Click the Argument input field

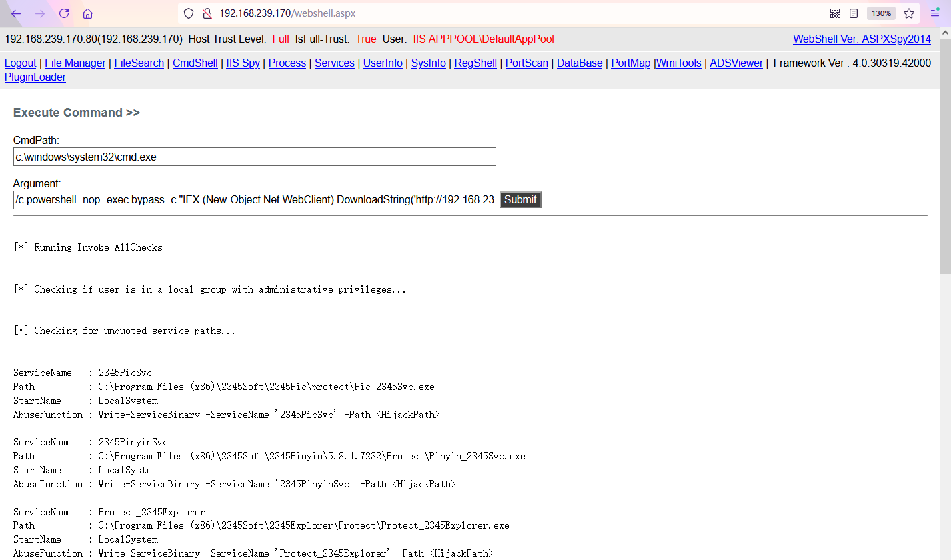[x=255, y=200]
